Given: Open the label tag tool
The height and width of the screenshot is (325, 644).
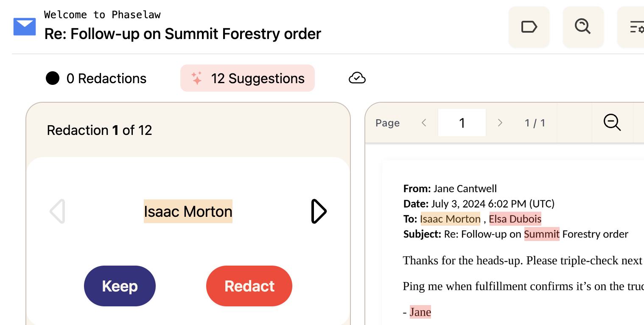Looking at the screenshot, I should [x=529, y=27].
